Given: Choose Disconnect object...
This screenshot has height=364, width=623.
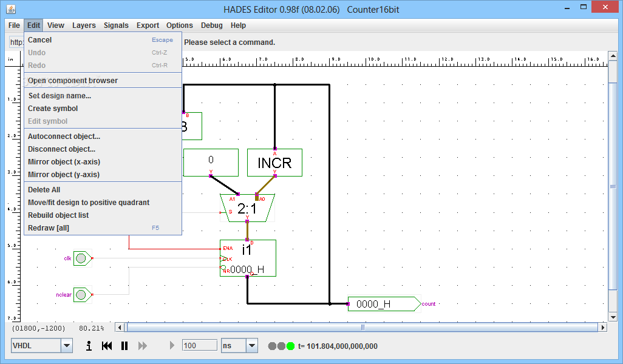Looking at the screenshot, I should 103,149.
